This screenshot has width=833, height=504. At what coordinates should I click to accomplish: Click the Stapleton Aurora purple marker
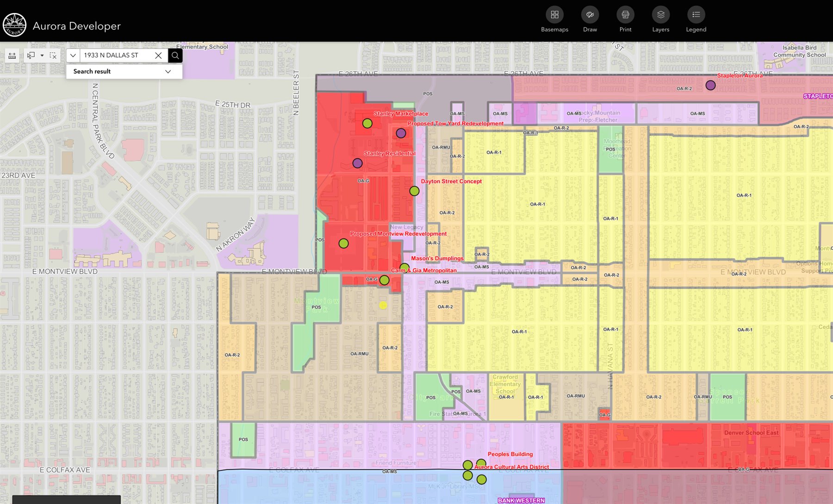tap(710, 85)
